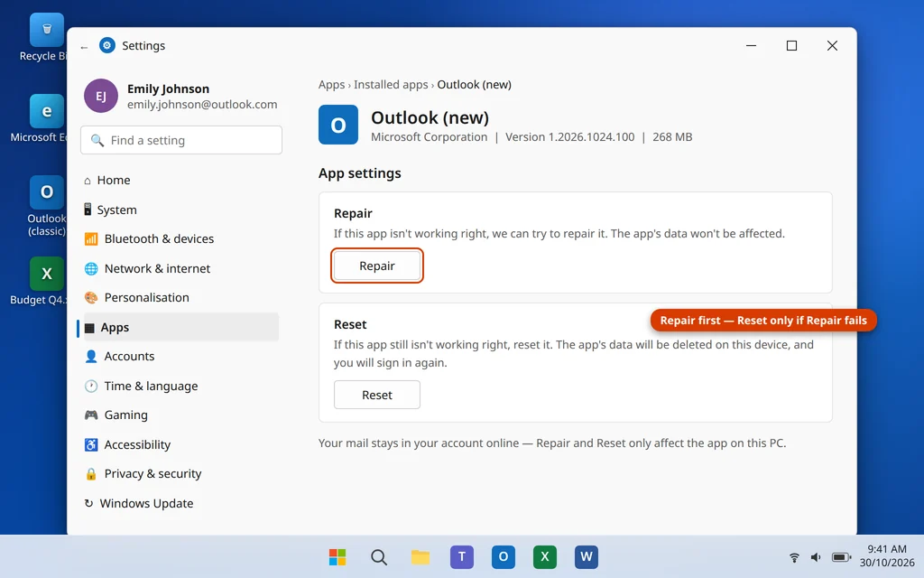Focus the Find a setting search box
This screenshot has height=578, width=924.
click(x=181, y=140)
